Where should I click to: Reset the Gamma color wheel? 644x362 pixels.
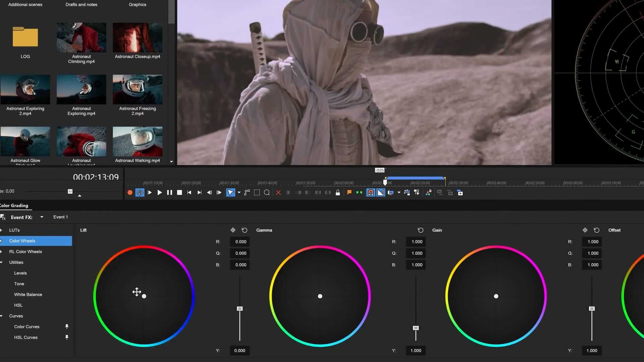click(x=420, y=230)
